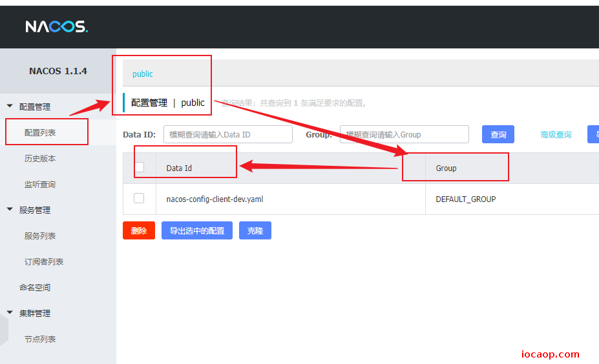Open 命名空间 in the sidebar

35,287
